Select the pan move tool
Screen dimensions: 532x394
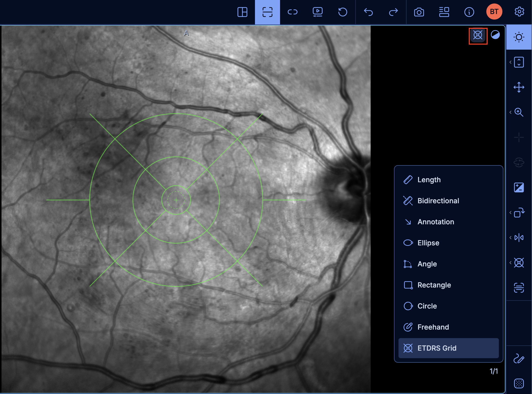point(519,87)
